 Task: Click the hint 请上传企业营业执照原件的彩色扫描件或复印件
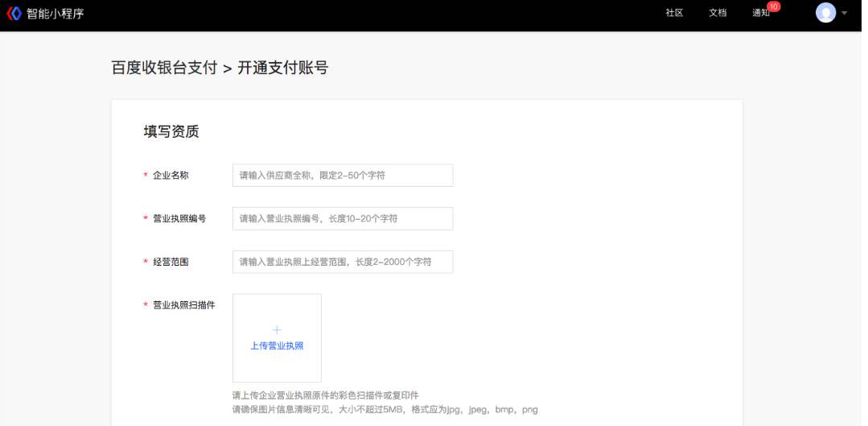(326, 395)
